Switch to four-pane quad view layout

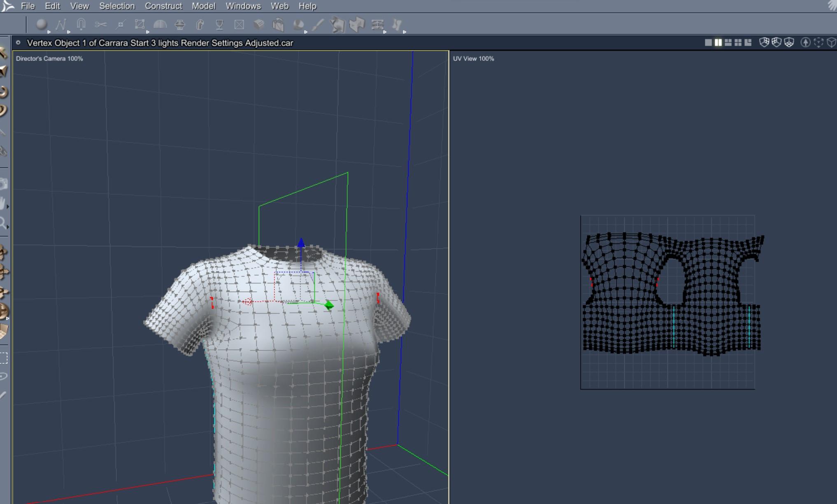[738, 42]
